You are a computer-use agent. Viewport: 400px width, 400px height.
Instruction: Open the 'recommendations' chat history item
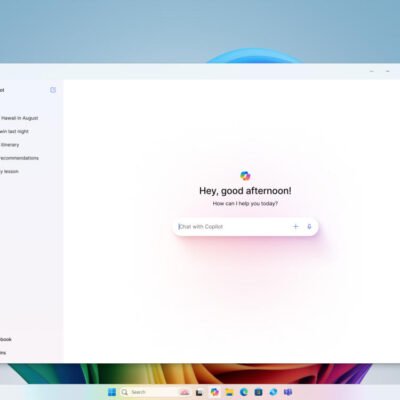pos(19,158)
